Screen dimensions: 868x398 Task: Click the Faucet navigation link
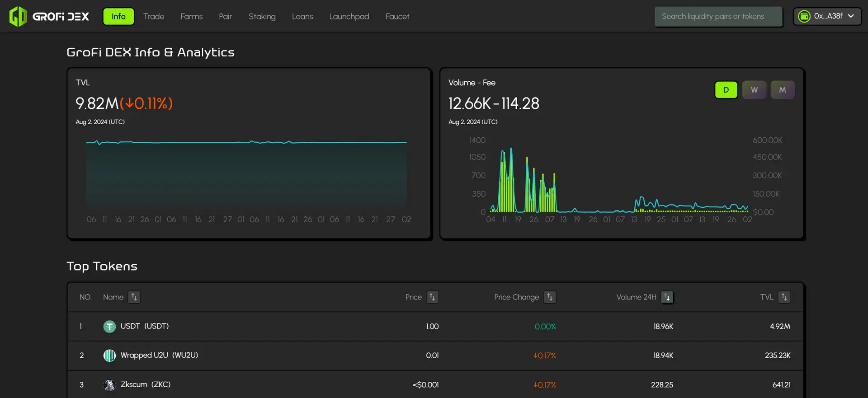(397, 17)
